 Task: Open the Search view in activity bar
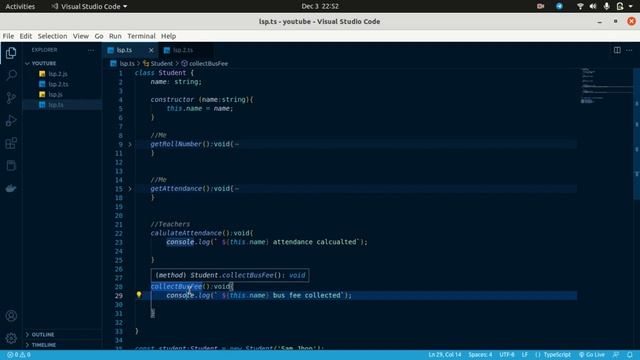[x=11, y=76]
